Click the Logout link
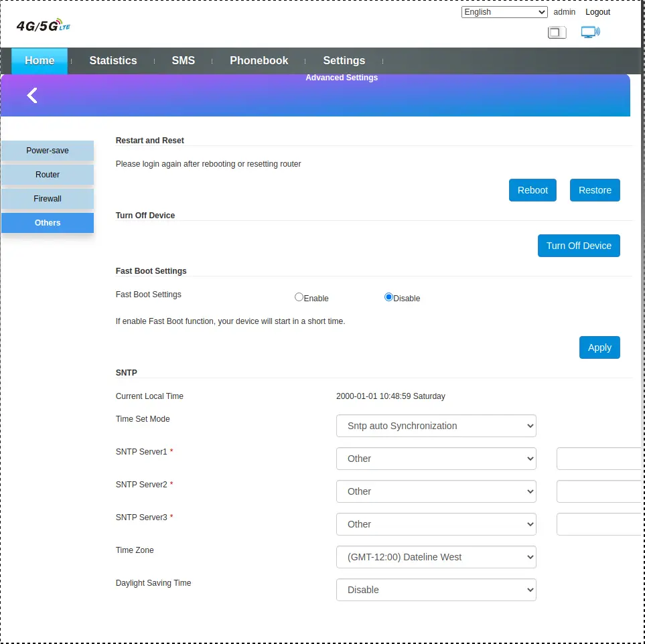 click(x=597, y=12)
